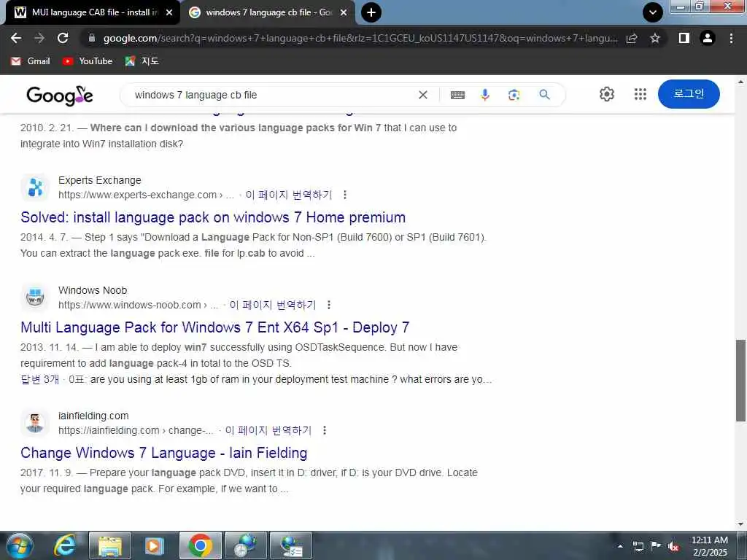This screenshot has height=560, width=747.
Task: Open Solved: install language pack result
Action: pyautogui.click(x=213, y=217)
